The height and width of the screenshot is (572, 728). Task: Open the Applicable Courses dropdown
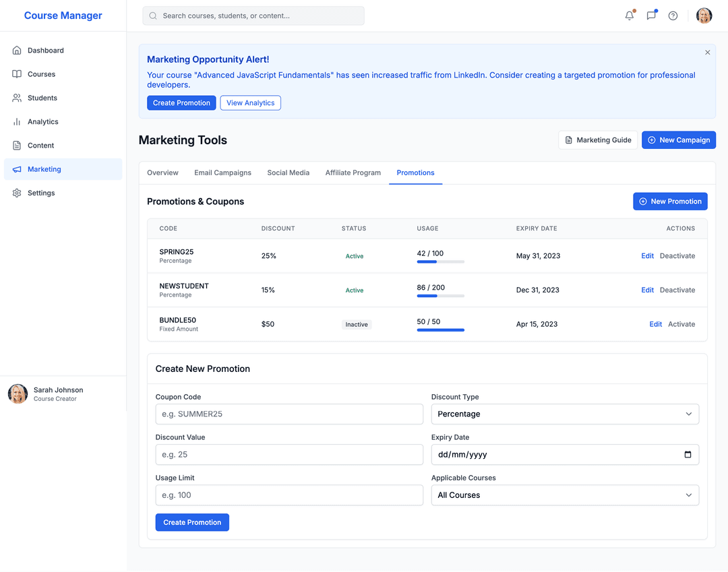click(564, 495)
